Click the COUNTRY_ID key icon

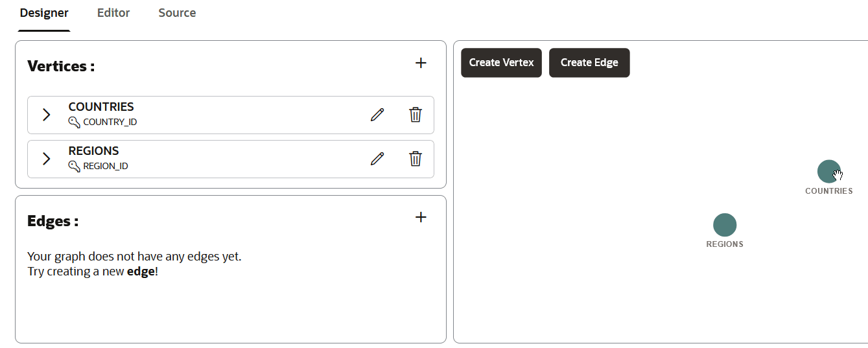pos(74,122)
